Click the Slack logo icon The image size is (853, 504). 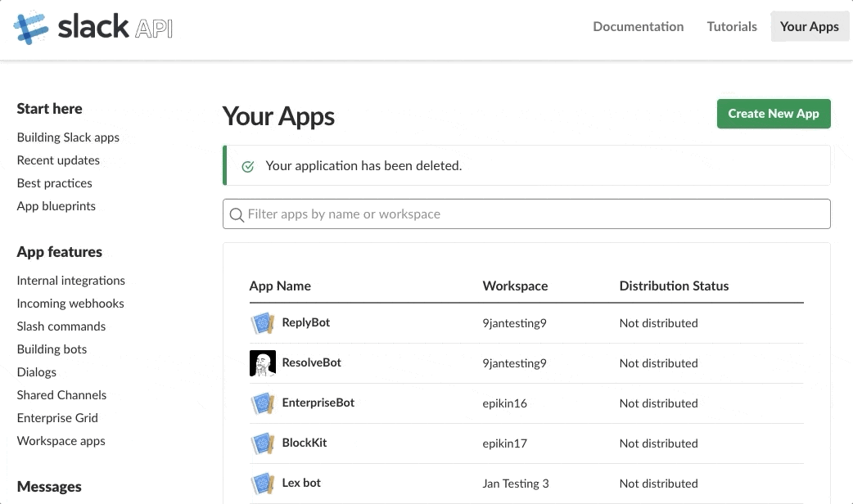pos(30,26)
